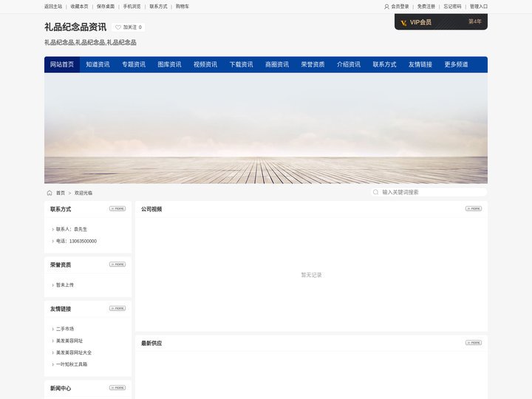Open the 视频资讯 nav tab
This screenshot has height=399, width=532.
tap(205, 64)
